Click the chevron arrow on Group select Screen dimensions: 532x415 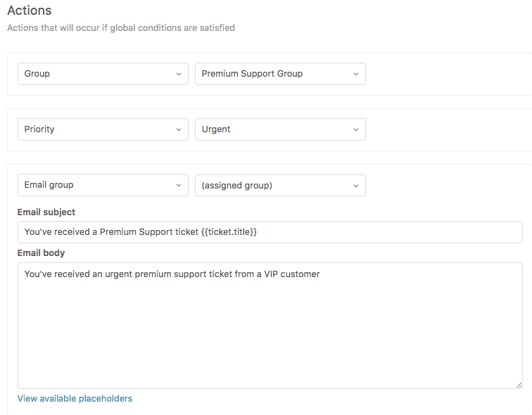point(178,74)
